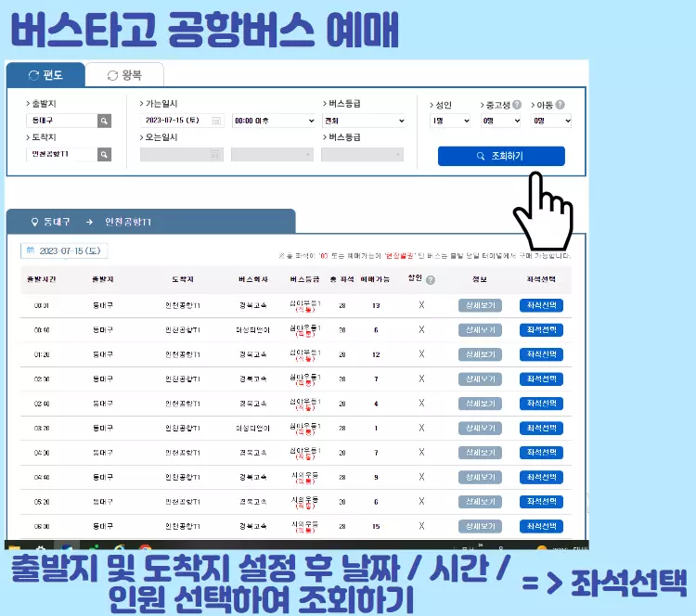Open the 아동 0명 passenger dropdown

(551, 121)
